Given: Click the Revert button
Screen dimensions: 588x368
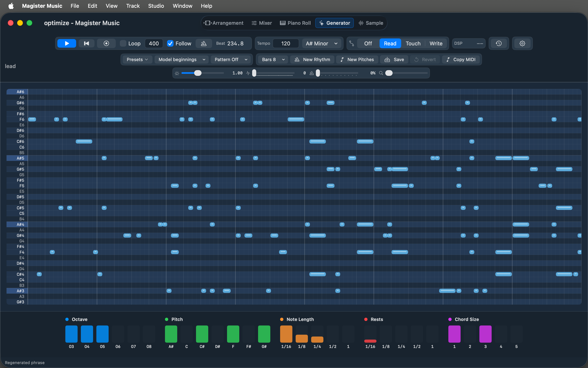Looking at the screenshot, I should [425, 59].
